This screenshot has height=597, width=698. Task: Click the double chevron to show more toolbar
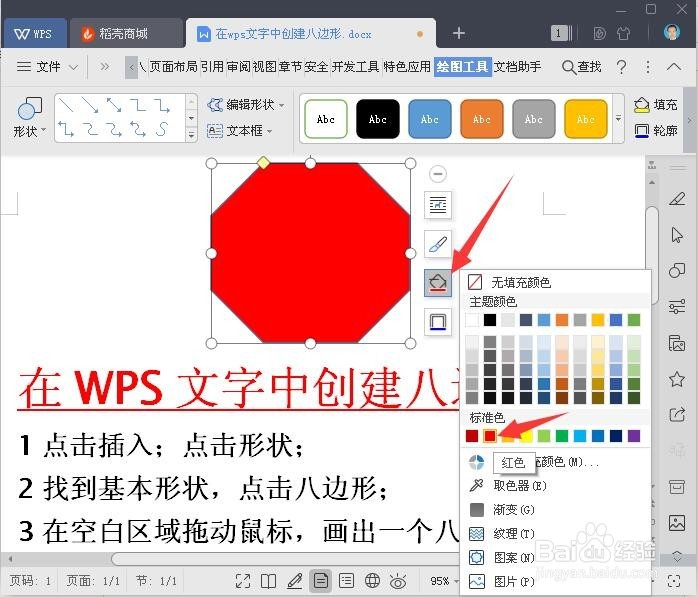[105, 67]
